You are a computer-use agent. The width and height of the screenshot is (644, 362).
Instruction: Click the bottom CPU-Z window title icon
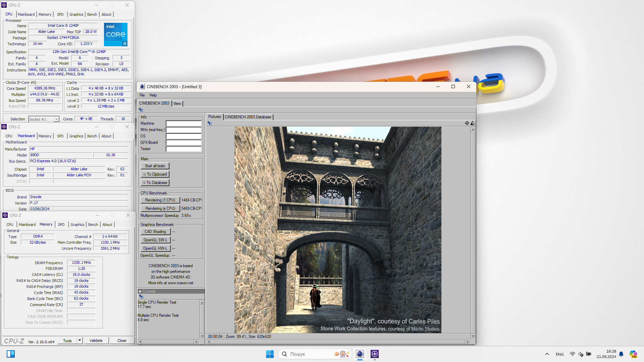(5, 215)
